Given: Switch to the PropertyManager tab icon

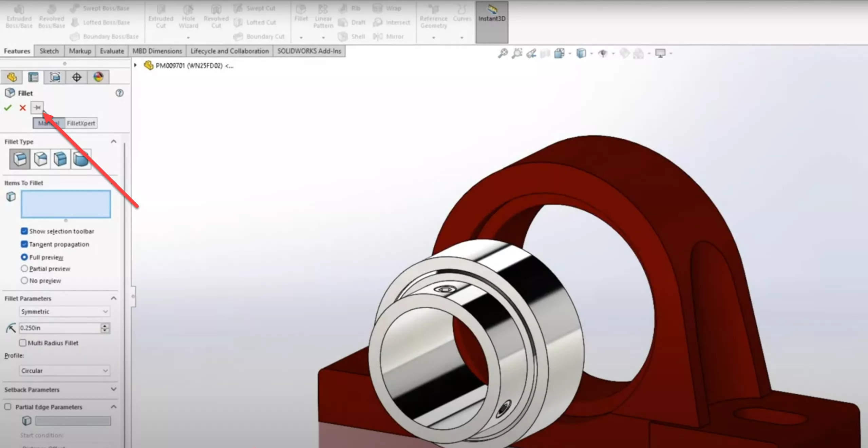Looking at the screenshot, I should [33, 77].
